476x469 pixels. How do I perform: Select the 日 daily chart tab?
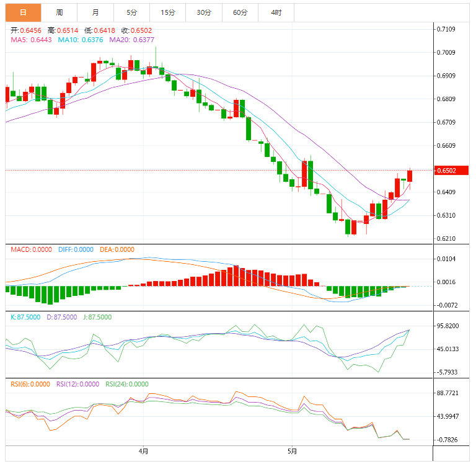pyautogui.click(x=23, y=12)
